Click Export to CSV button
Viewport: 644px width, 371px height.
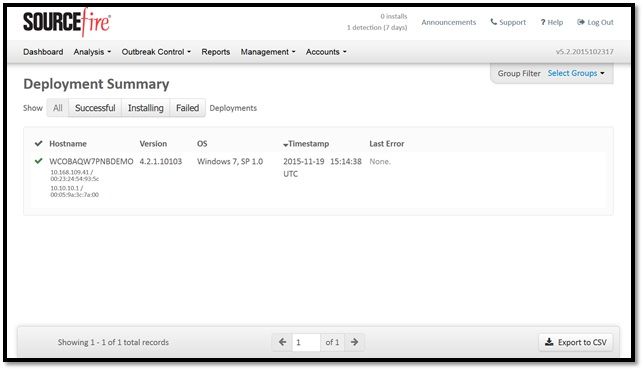pos(575,342)
